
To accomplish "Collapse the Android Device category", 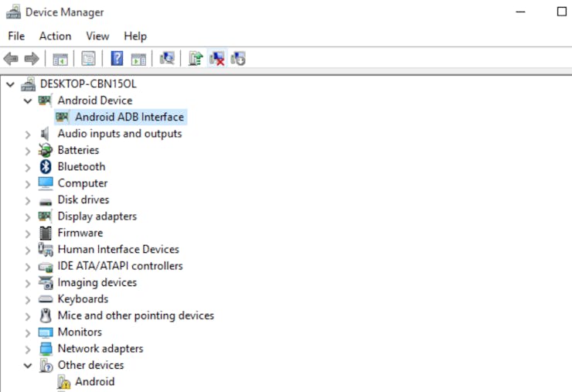I will click(x=28, y=101).
